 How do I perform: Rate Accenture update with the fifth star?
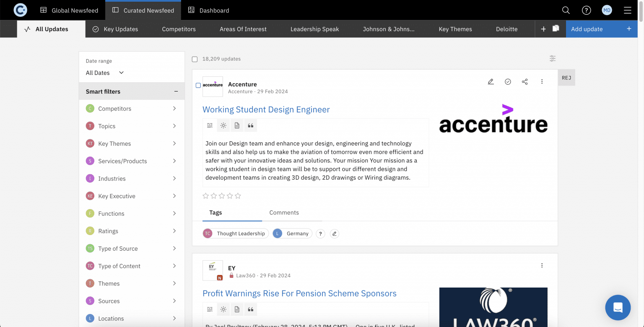[238, 196]
